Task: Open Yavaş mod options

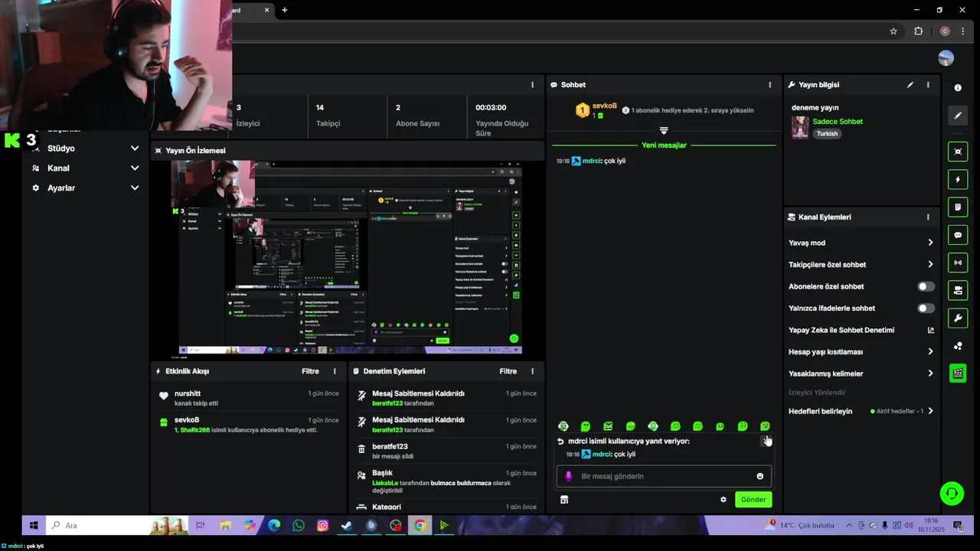Action: click(x=861, y=243)
